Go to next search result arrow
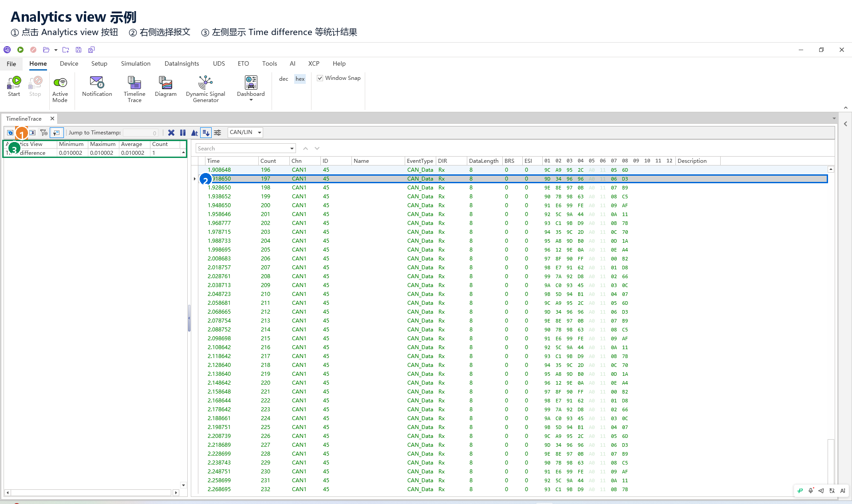The height and width of the screenshot is (504, 852). click(x=317, y=149)
